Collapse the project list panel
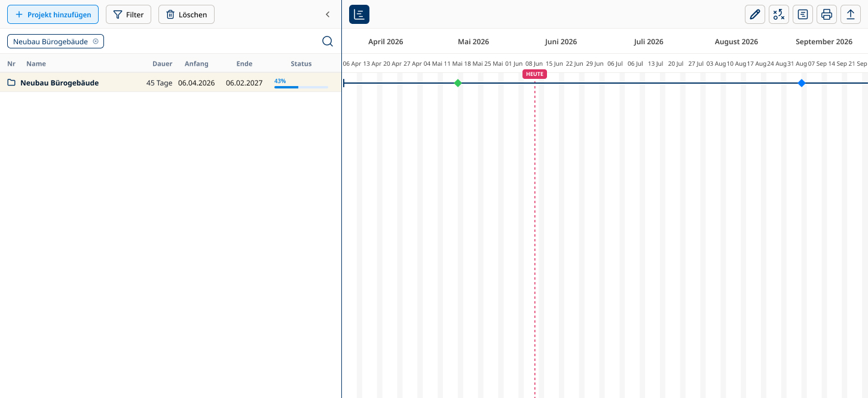 328,14
